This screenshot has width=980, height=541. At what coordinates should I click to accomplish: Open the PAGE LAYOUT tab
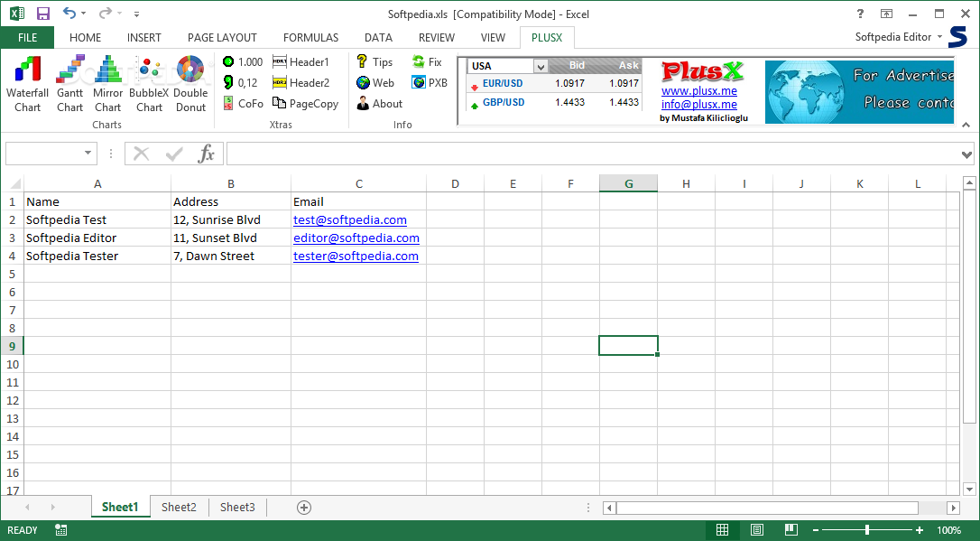point(222,38)
